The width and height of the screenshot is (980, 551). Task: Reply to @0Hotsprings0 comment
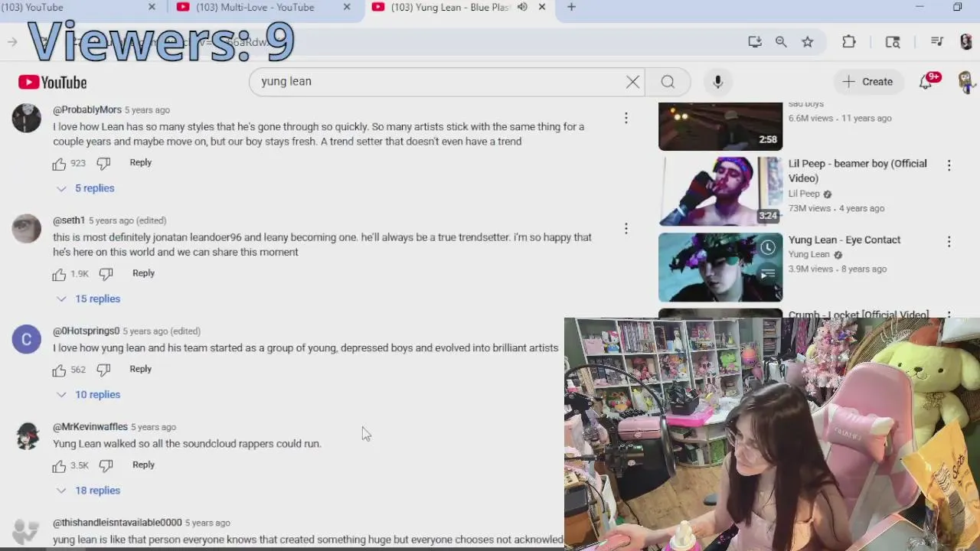[141, 369]
